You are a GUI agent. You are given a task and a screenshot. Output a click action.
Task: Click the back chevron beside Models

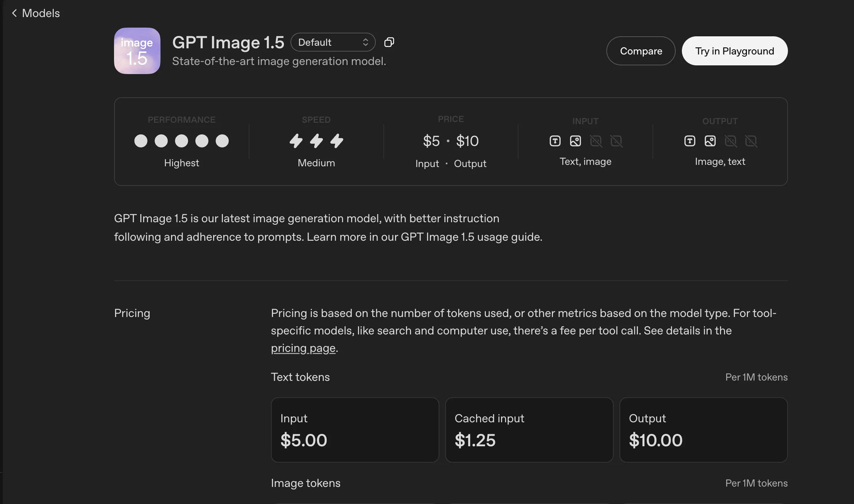click(14, 13)
